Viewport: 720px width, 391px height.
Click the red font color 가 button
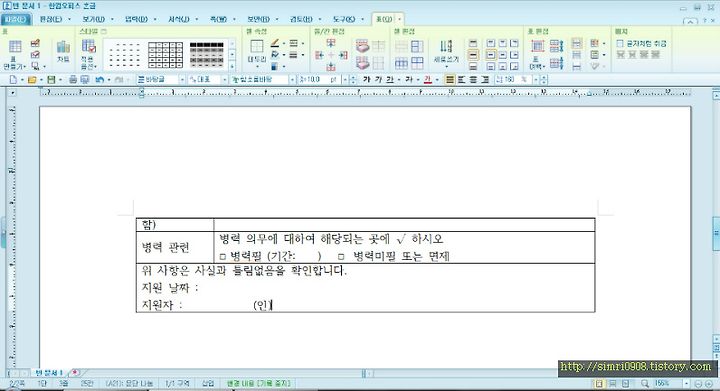coord(428,80)
